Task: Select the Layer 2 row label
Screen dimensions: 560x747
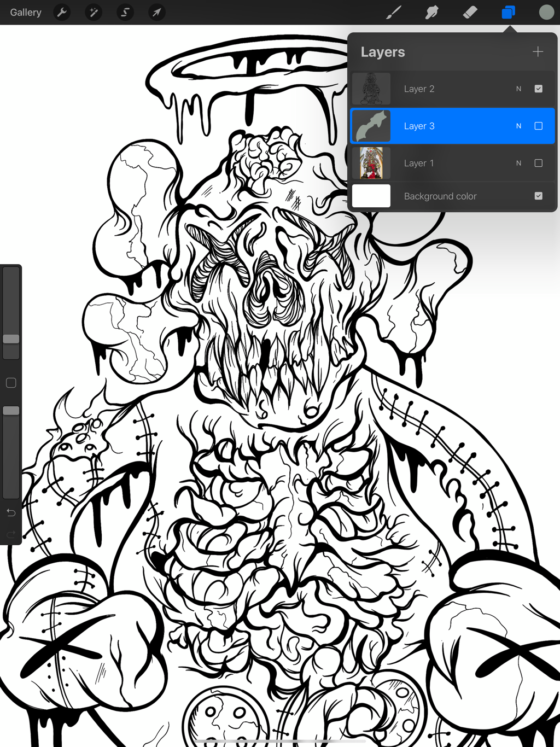Action: [x=419, y=89]
